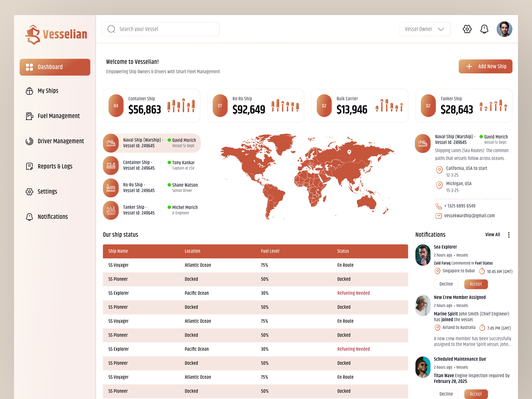Focus the Search your Vessel field

[x=160, y=29]
